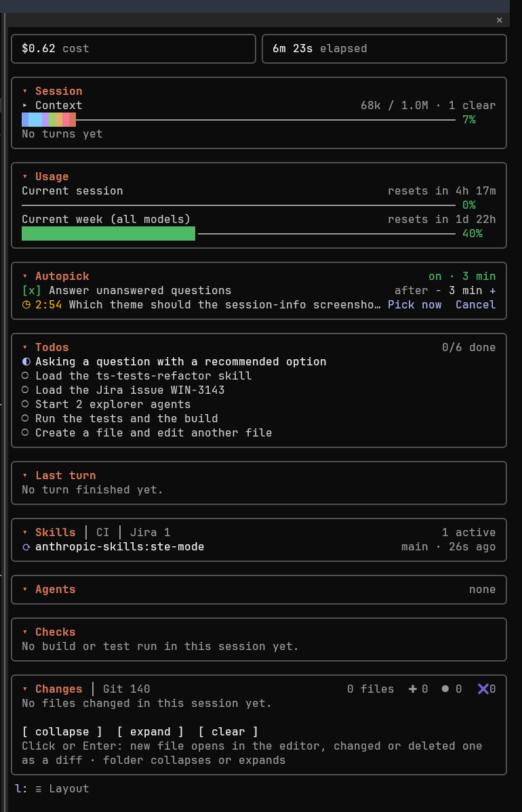Screen dimensions: 522x812
Task: Click the '0/6 done' todos counter
Action: (469, 348)
